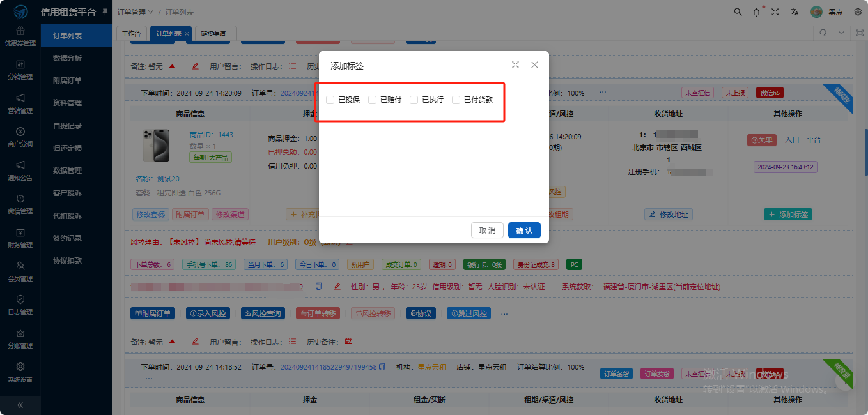Viewport: 868px width, 415px height.
Task: Cancel the 添加标签 dialog with 取消
Action: click(x=487, y=230)
